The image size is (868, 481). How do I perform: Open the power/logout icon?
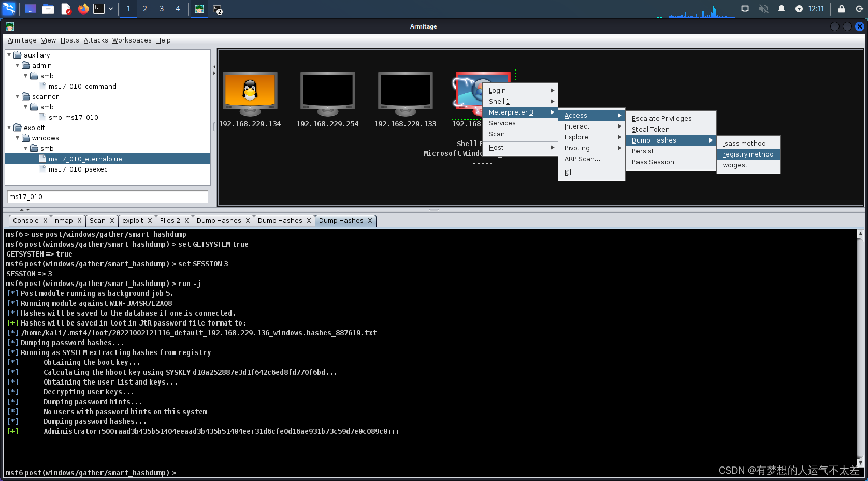tap(859, 9)
